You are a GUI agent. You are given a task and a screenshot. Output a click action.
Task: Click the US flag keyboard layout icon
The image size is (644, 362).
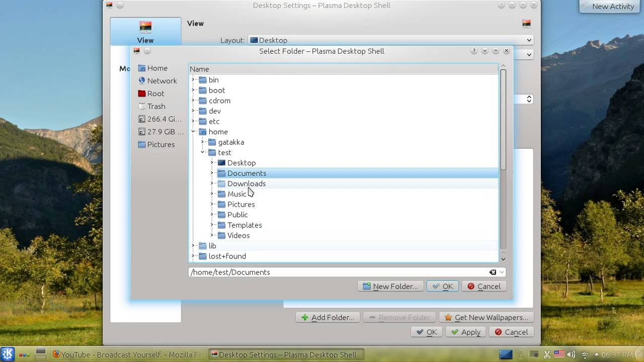point(559,354)
